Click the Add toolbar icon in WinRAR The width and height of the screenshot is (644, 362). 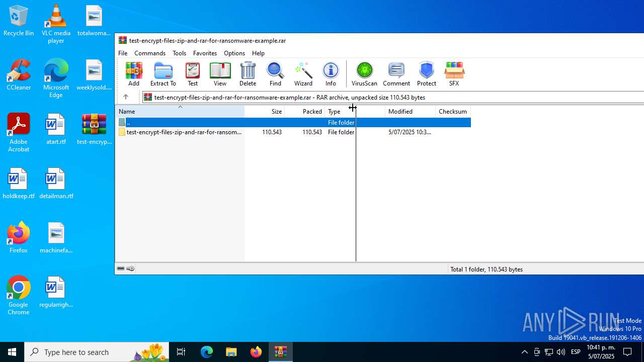pyautogui.click(x=134, y=74)
